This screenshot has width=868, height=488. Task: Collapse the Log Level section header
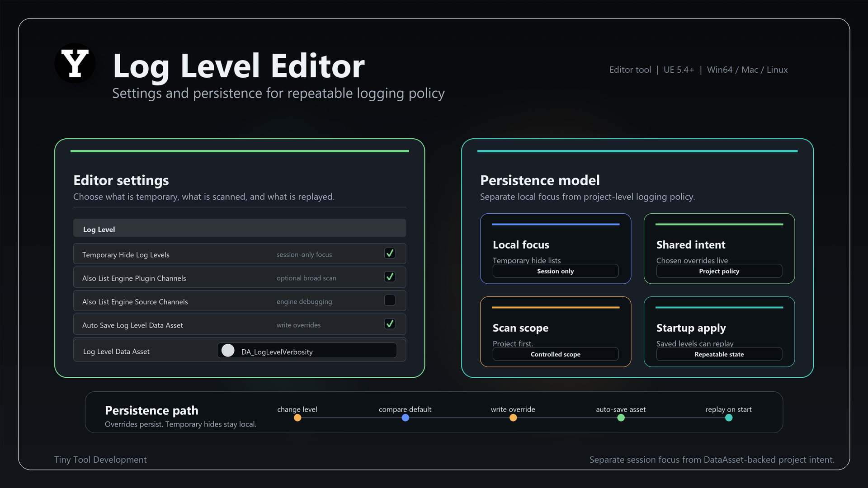pyautogui.click(x=240, y=228)
